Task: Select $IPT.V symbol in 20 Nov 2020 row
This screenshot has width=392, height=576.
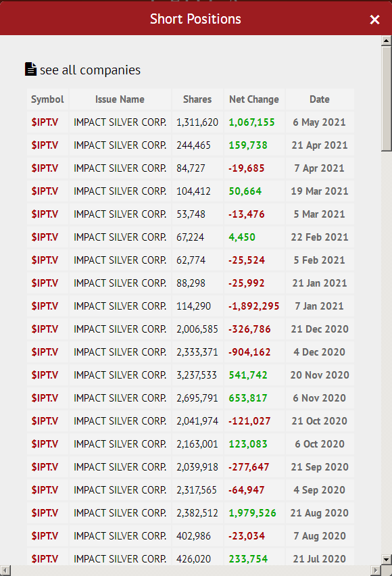Action: (45, 375)
